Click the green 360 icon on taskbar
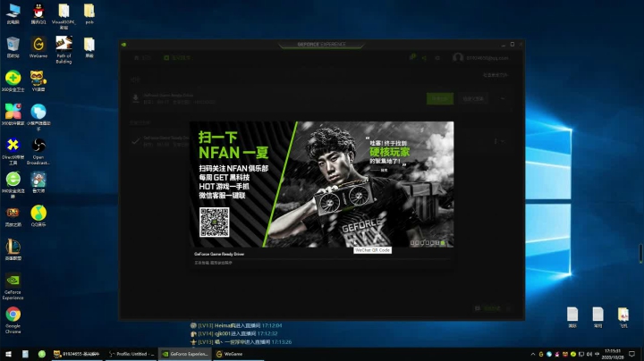This screenshot has width=644, height=361. [x=41, y=354]
